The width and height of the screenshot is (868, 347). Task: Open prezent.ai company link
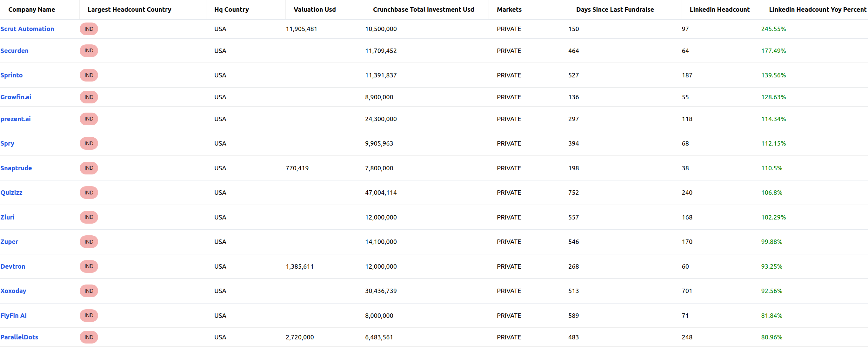[16, 119]
